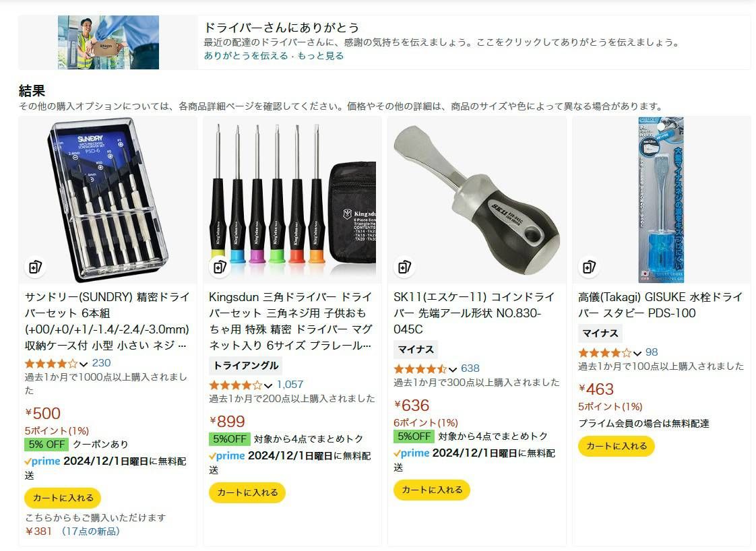The height and width of the screenshot is (551, 756).
Task: Expand the SUNDRY rating breakdown chevron
Action: (x=84, y=364)
